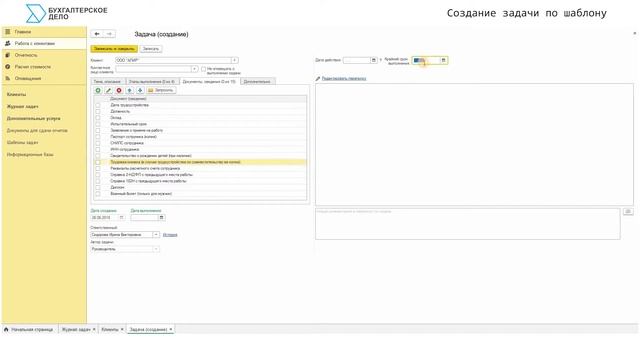Click the edit comment link above text area
This screenshot has width=640, height=360.
coord(344,78)
